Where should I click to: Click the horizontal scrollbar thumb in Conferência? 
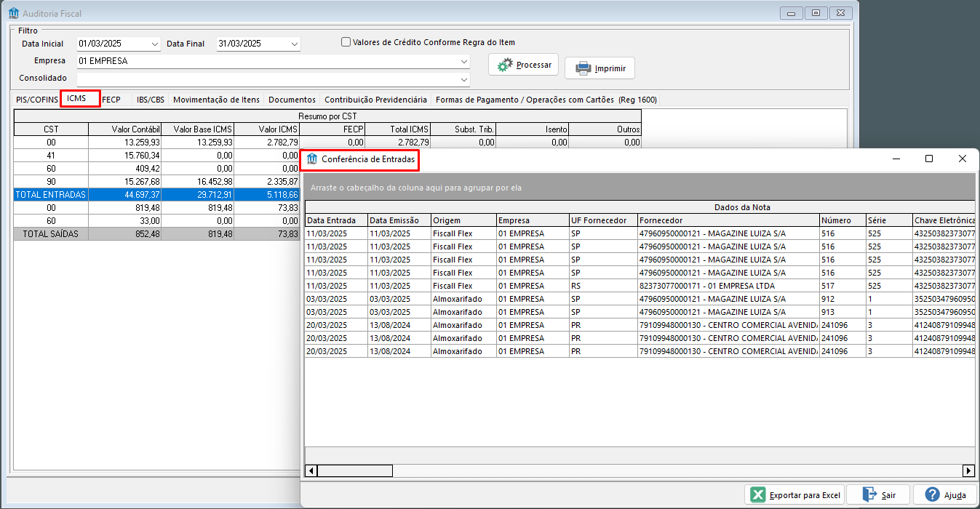[354, 470]
